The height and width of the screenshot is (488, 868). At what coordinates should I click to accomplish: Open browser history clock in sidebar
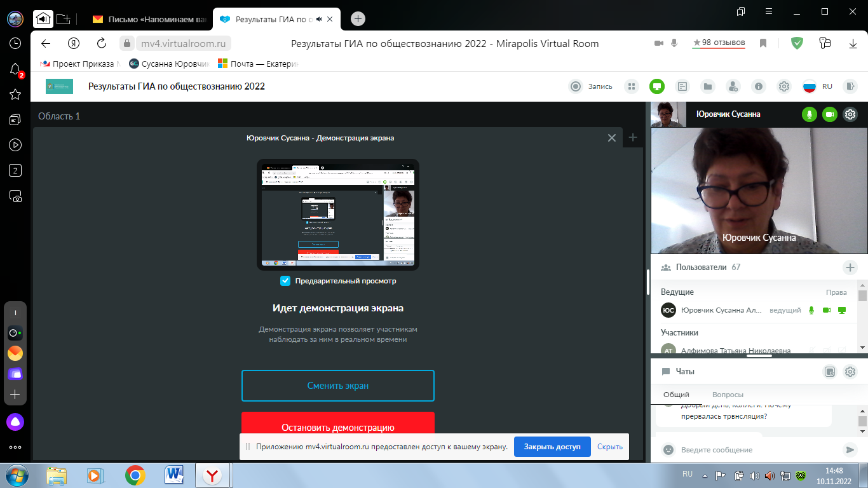15,44
